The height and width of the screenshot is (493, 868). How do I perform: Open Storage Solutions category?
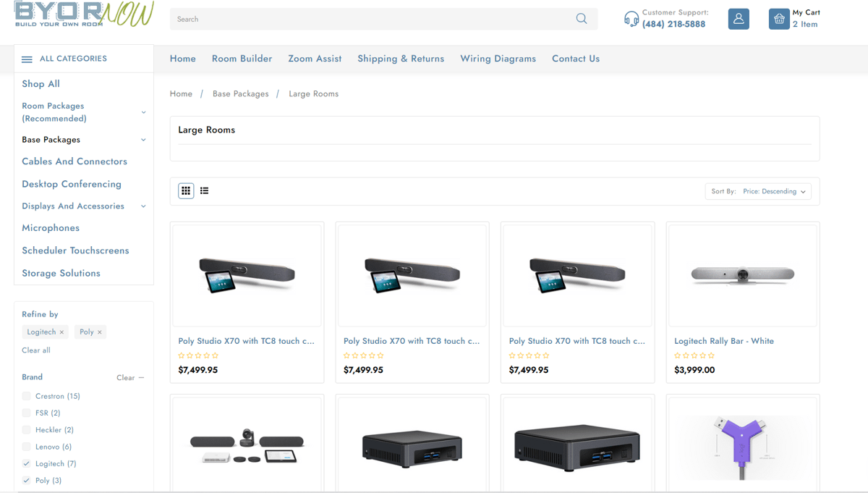(61, 273)
